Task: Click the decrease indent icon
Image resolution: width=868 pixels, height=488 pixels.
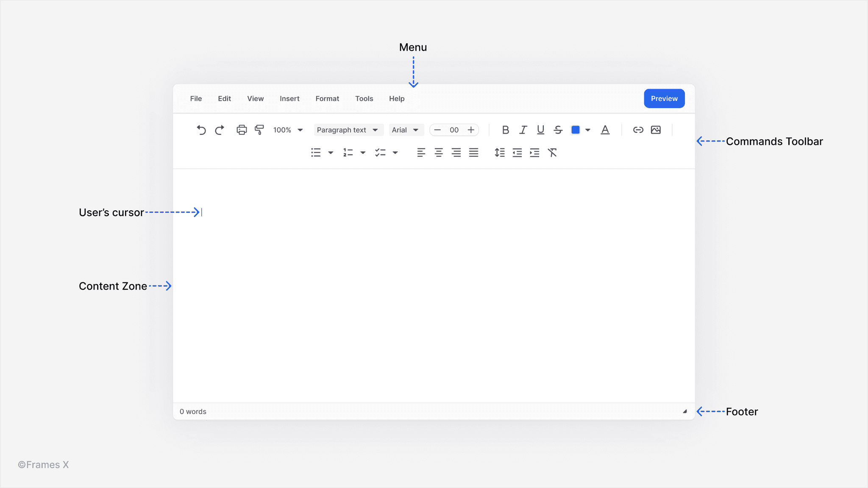Action: (517, 153)
